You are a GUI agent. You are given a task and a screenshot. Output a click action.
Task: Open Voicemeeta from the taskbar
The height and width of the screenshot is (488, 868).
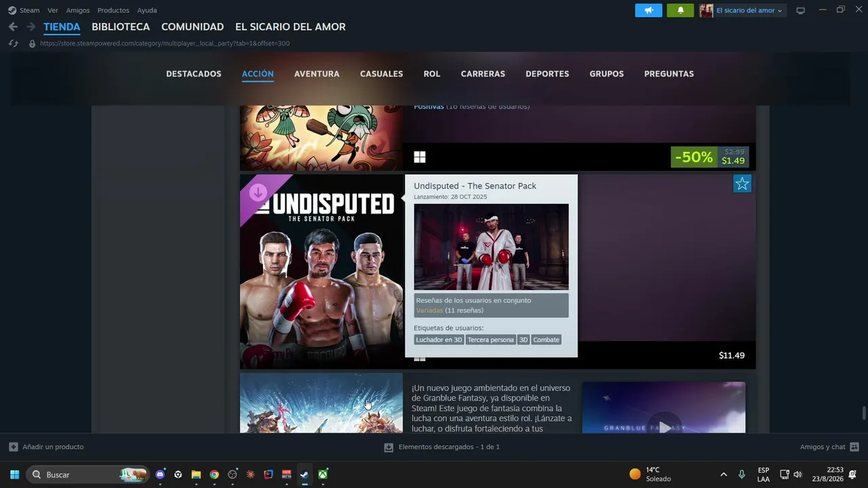[287, 474]
